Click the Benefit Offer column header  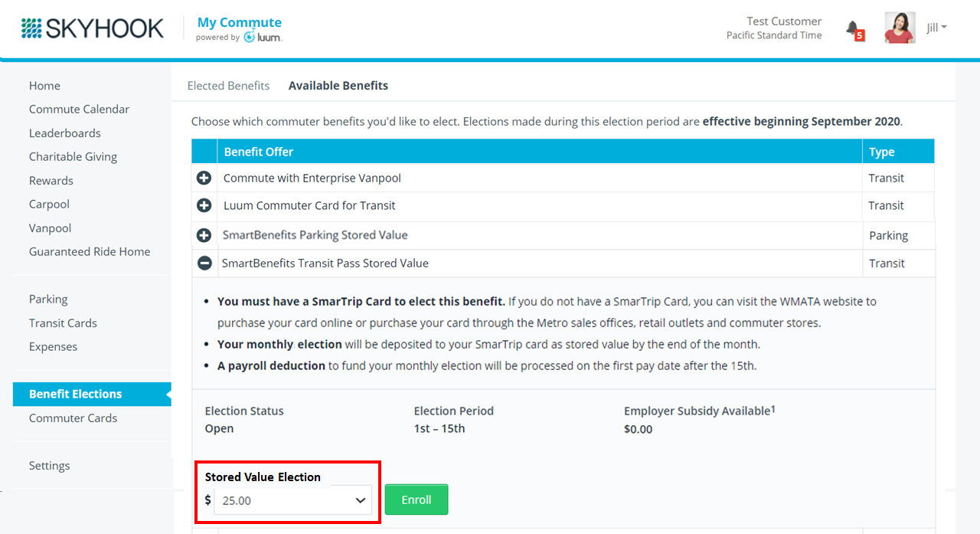(x=540, y=152)
